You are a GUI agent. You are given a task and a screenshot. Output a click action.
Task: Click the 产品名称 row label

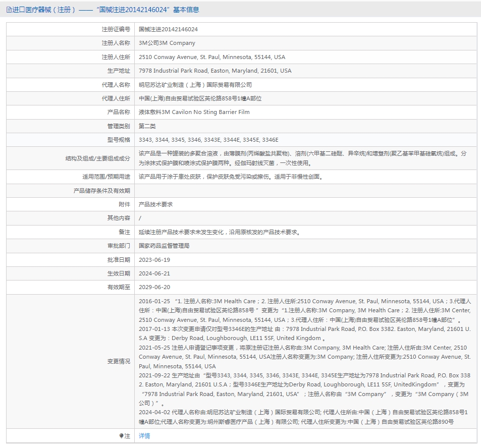coord(119,112)
